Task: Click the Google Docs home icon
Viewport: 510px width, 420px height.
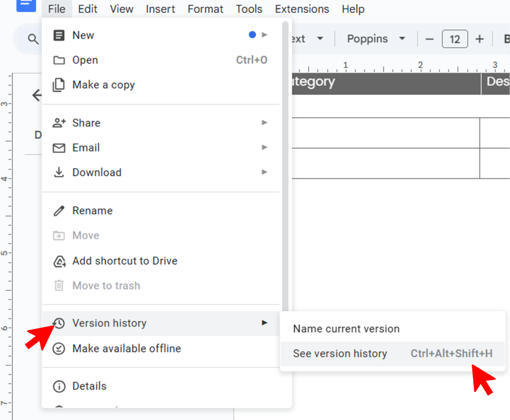Action: coord(26,5)
